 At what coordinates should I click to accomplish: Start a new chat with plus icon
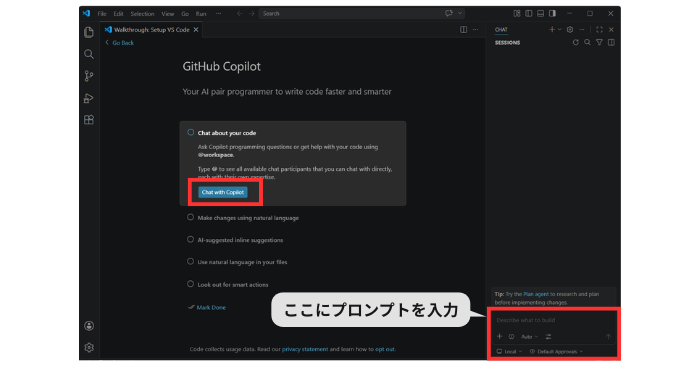[552, 29]
